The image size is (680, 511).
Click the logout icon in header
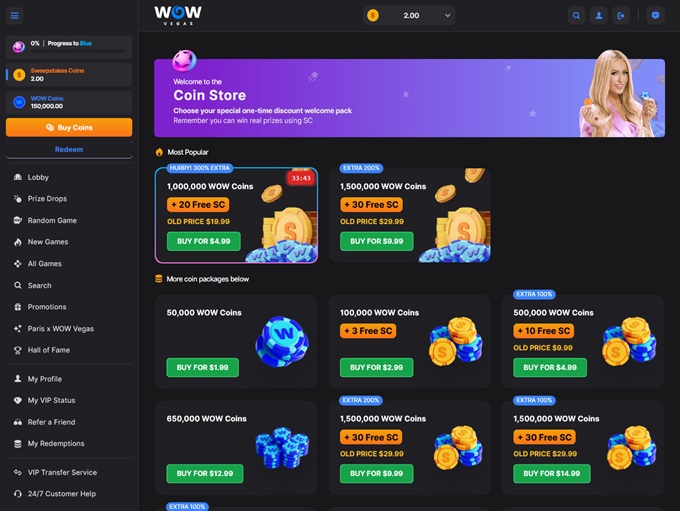[621, 16]
